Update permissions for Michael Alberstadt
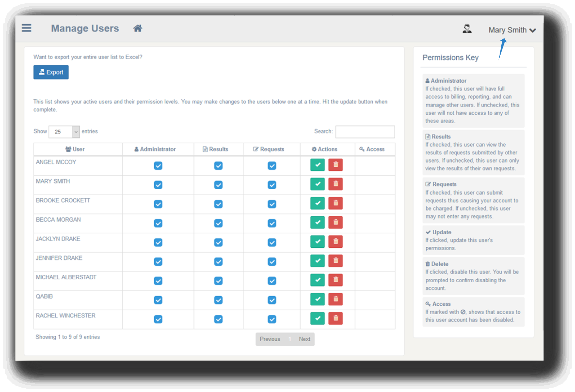 click(x=317, y=280)
